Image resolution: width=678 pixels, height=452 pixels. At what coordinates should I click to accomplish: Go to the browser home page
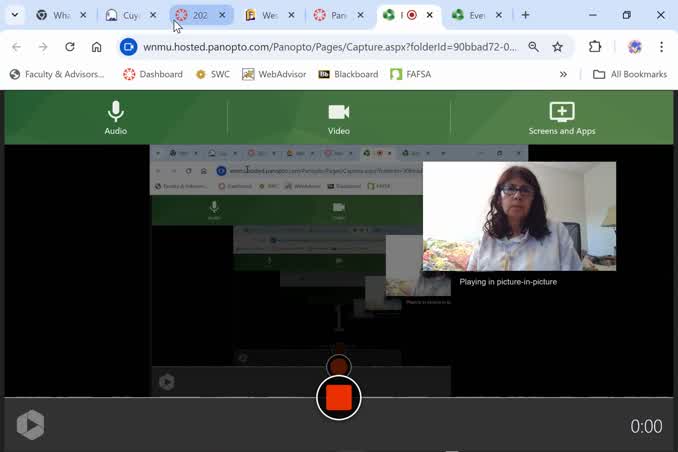tap(97, 47)
